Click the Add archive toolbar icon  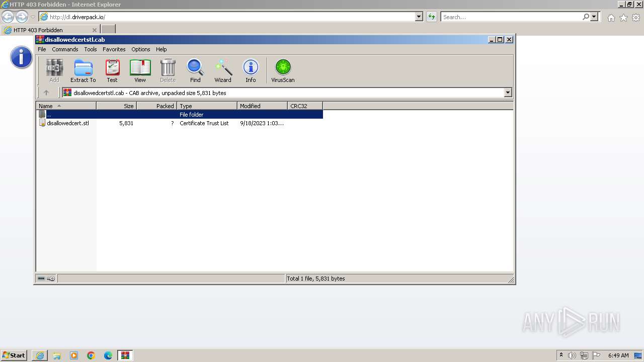(x=54, y=70)
